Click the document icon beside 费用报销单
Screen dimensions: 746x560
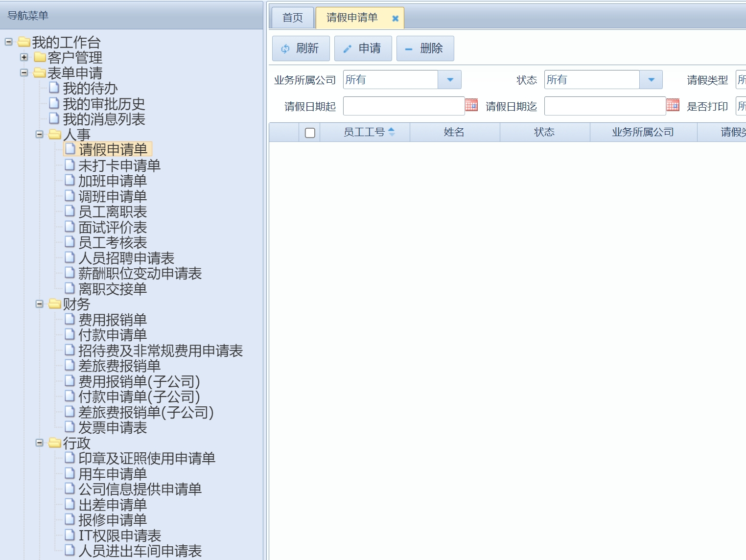click(70, 319)
